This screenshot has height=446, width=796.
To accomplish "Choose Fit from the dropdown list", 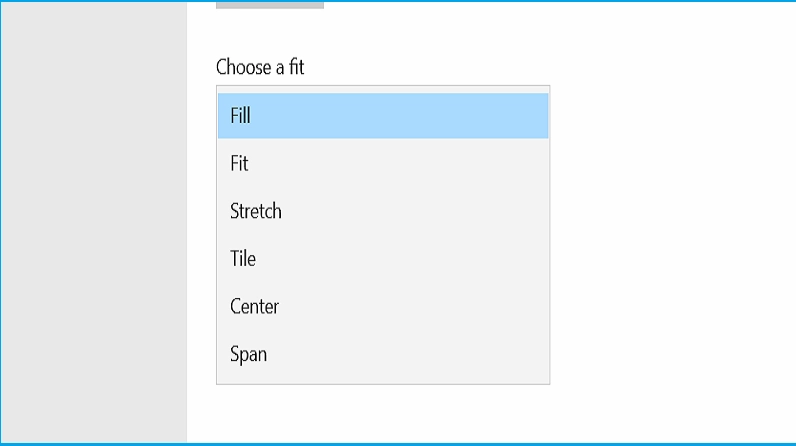I will [x=383, y=163].
